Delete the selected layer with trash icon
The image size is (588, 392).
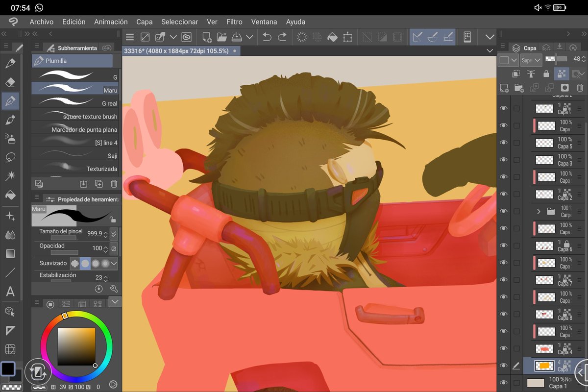[580, 88]
